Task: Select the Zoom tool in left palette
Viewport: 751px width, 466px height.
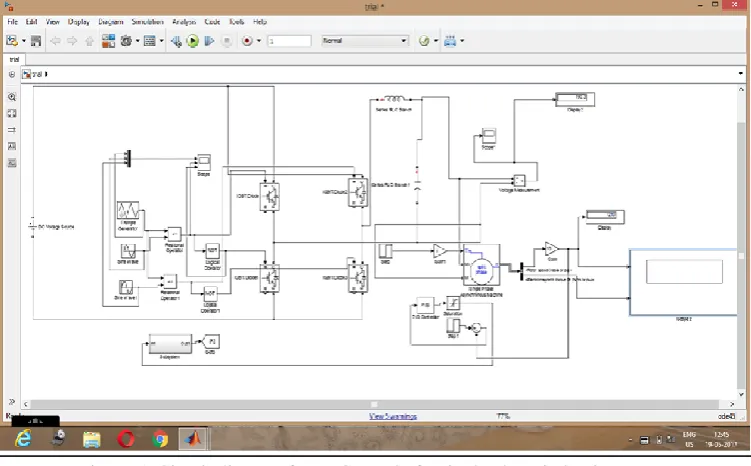Action: (12, 97)
